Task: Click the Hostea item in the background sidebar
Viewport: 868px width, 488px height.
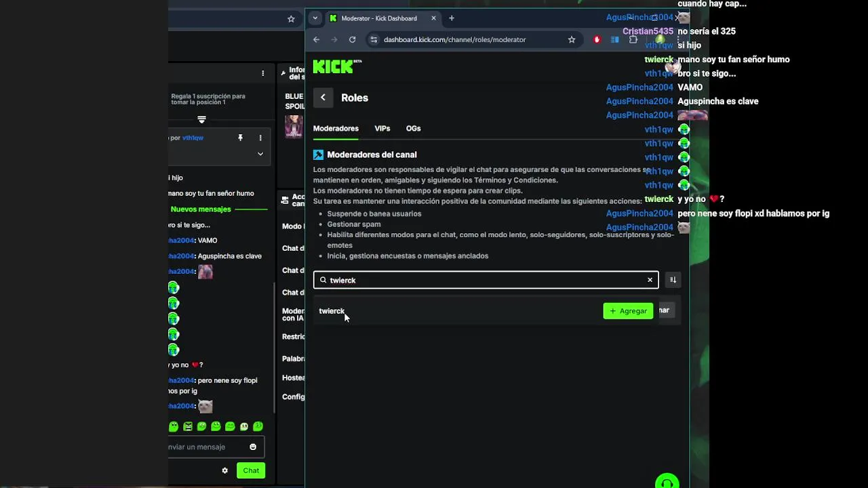Action: point(294,378)
